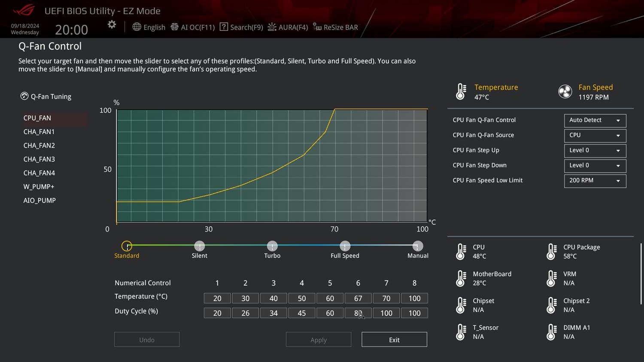The width and height of the screenshot is (644, 362).
Task: Set the profile slider to Manual
Action: click(417, 246)
